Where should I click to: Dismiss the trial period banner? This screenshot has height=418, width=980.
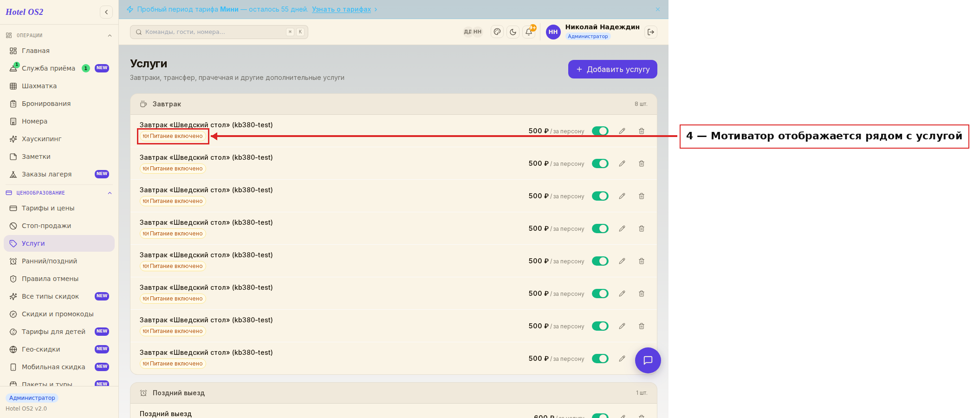point(658,9)
